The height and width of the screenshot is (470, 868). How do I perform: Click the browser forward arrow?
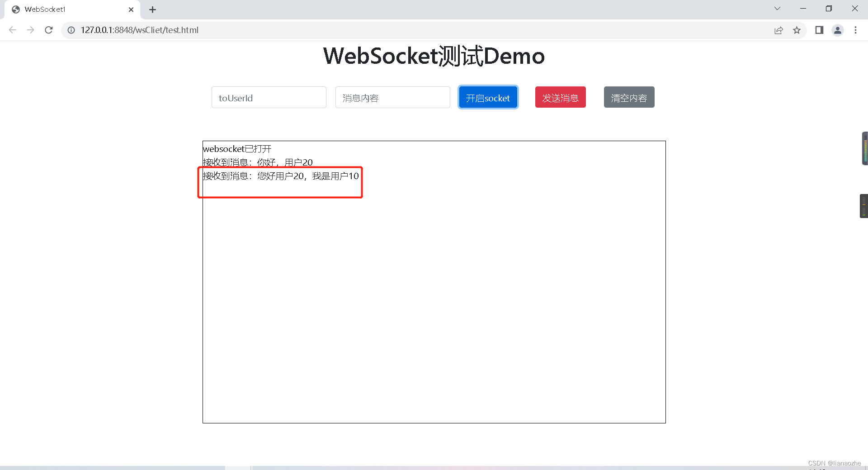click(30, 30)
